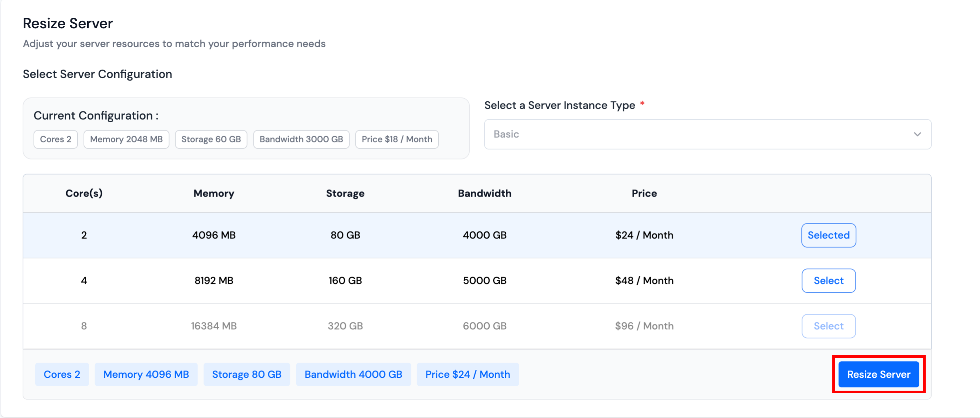Click the Price $18 / Month current configuration tag
The height and width of the screenshot is (418, 980).
(397, 139)
